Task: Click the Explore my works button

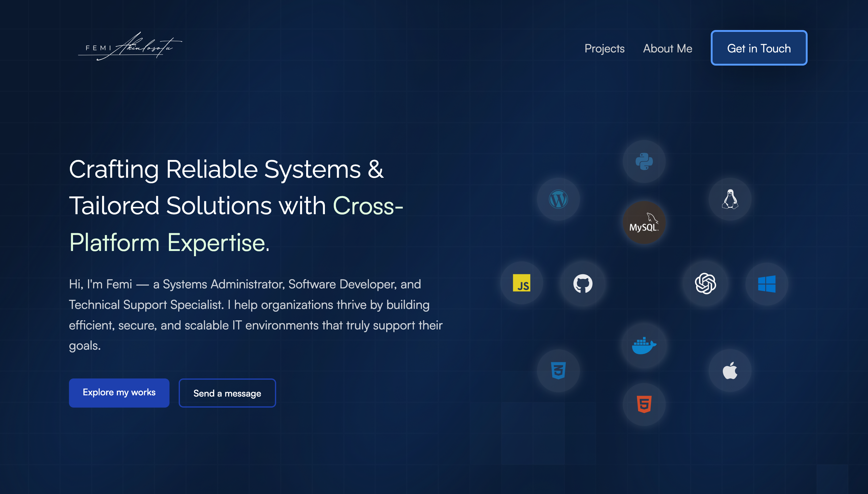Action: 119,393
